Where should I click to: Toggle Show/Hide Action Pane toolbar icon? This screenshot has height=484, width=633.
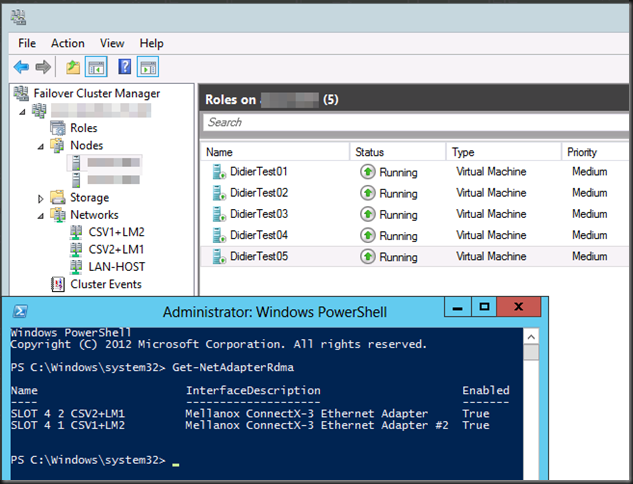pos(148,67)
